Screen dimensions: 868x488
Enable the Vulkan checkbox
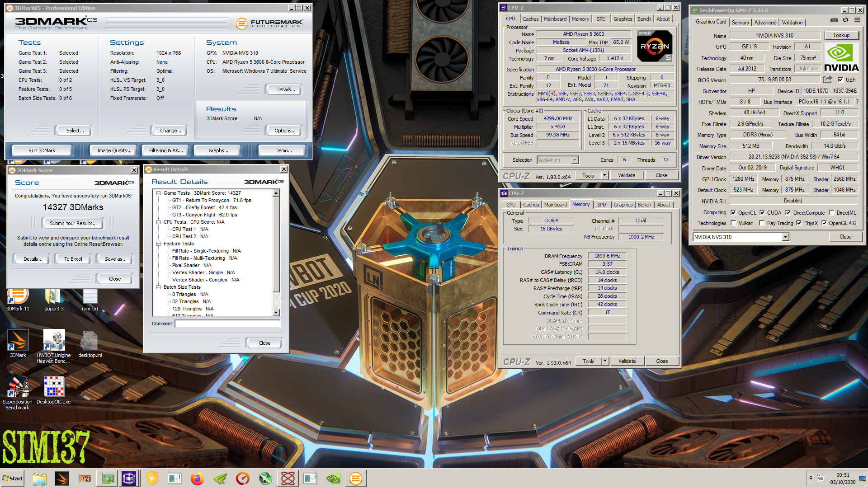733,223
